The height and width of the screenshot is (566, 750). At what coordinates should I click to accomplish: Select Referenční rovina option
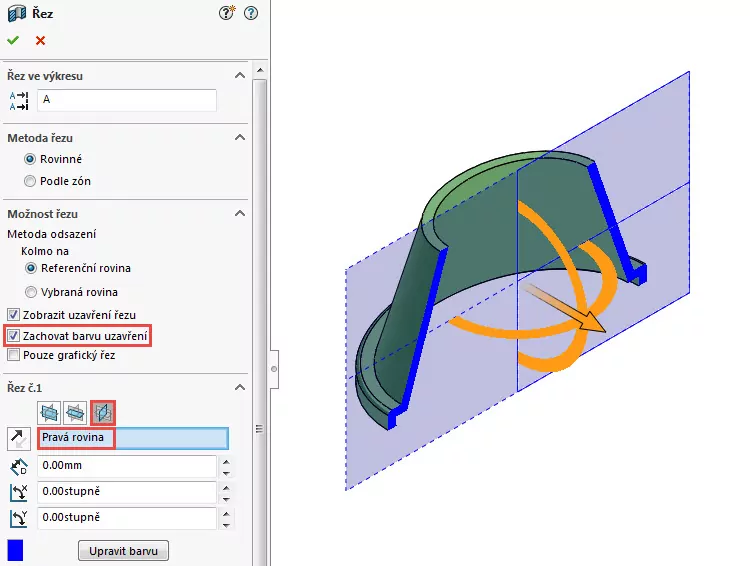pos(31,268)
